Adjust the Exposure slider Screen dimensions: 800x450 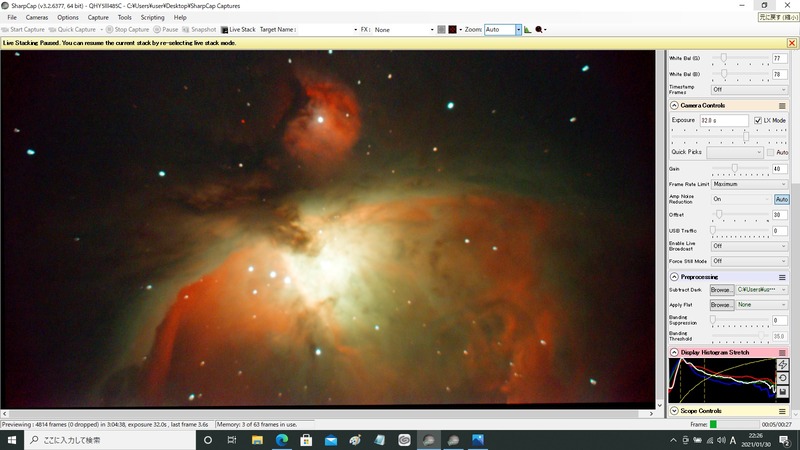point(746,136)
